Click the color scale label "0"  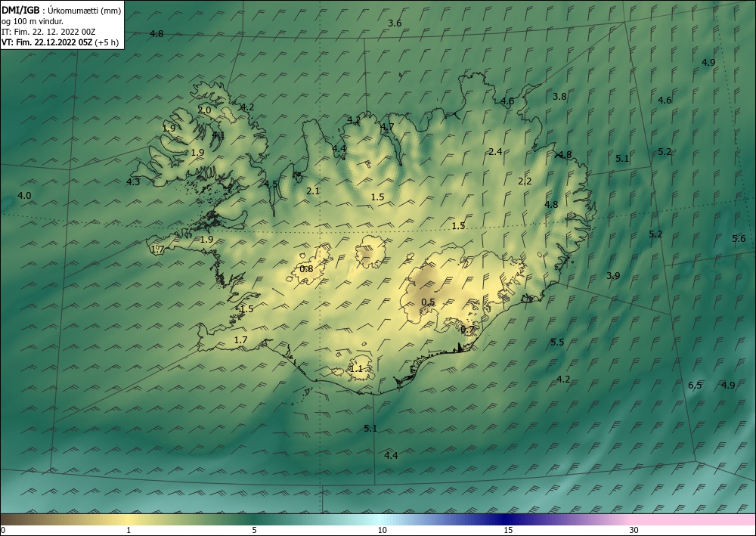(3, 531)
